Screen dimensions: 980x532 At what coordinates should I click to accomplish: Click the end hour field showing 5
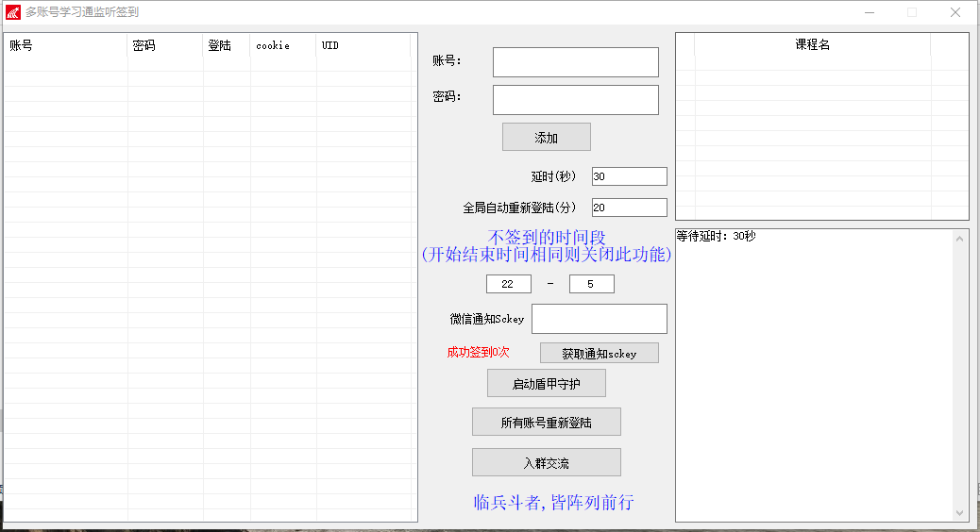pos(591,284)
